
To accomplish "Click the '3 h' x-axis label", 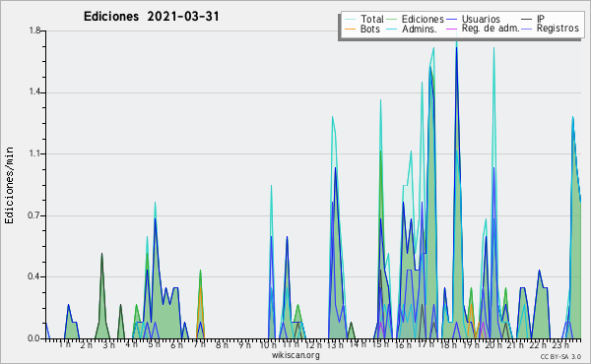I will click(109, 345).
